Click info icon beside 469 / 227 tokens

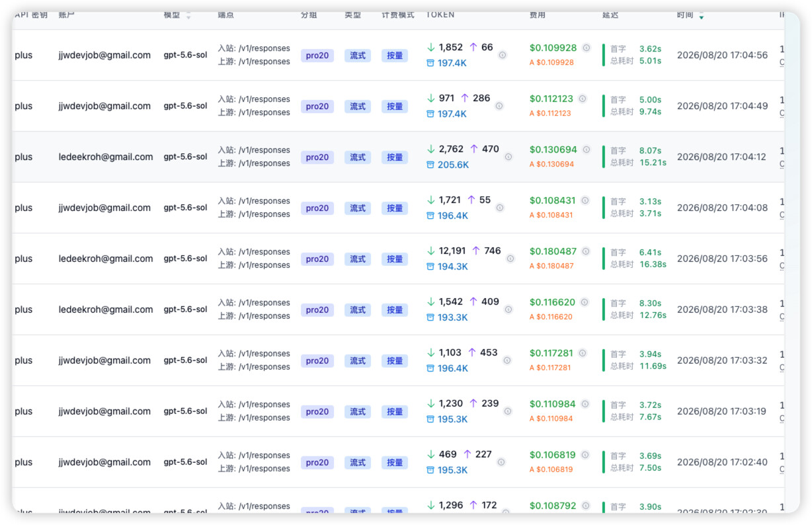point(501,462)
